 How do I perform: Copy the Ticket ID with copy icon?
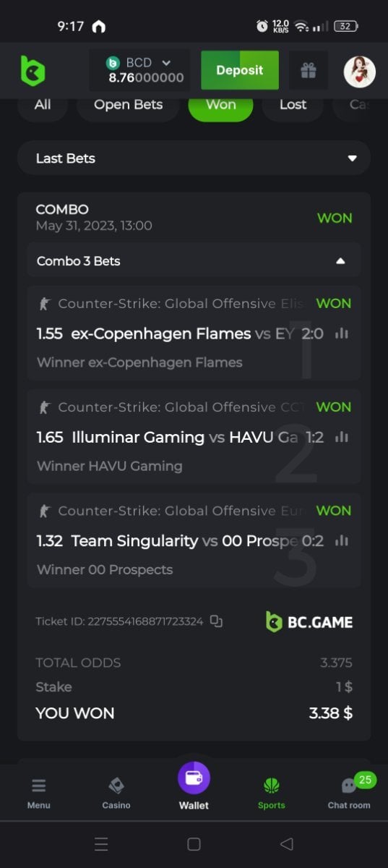click(216, 621)
